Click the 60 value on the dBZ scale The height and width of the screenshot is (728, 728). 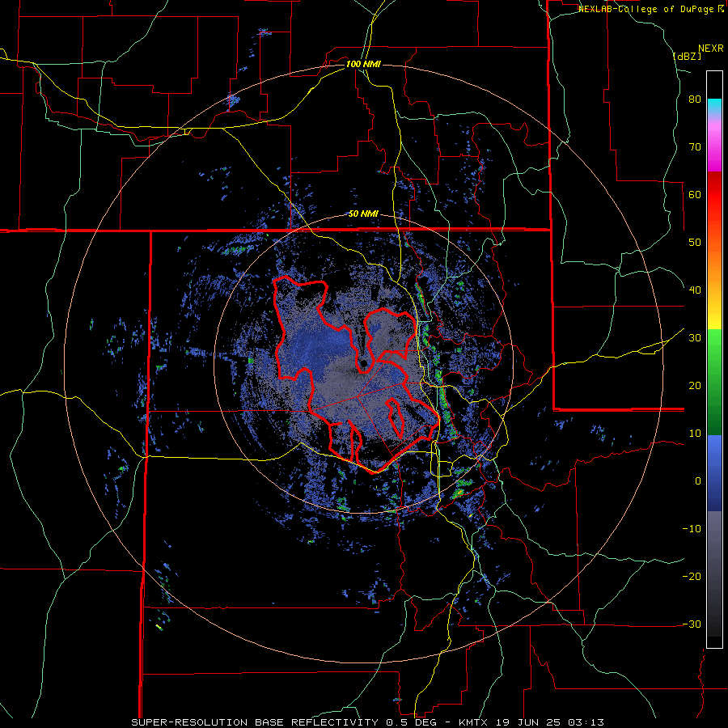pos(695,194)
